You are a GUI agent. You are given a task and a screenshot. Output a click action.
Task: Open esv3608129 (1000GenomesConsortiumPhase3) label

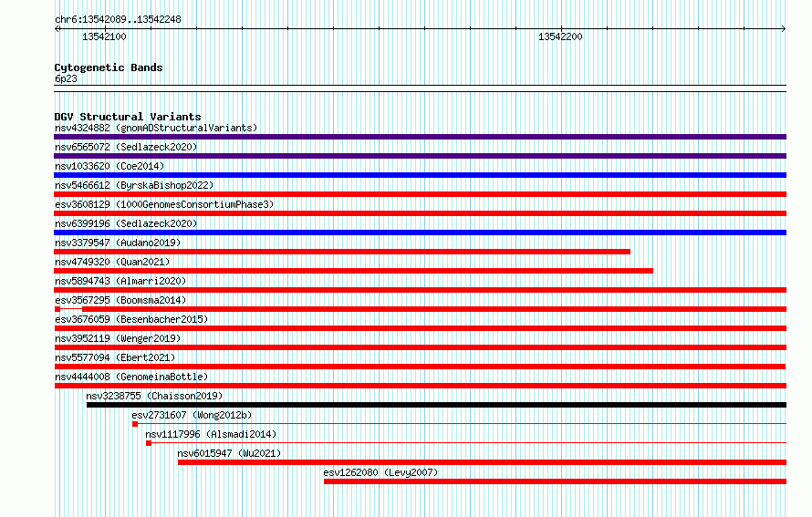tap(164, 204)
